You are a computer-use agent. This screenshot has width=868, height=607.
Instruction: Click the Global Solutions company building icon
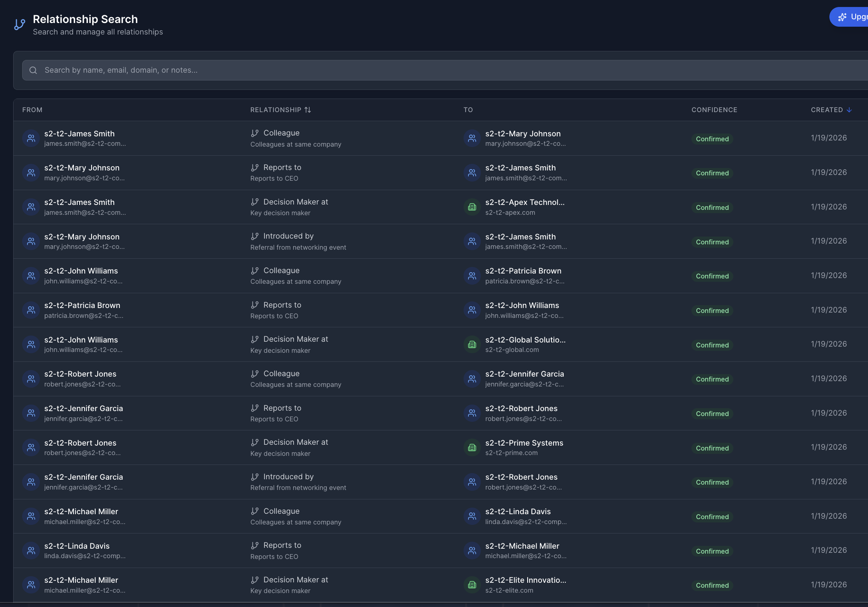(x=472, y=345)
